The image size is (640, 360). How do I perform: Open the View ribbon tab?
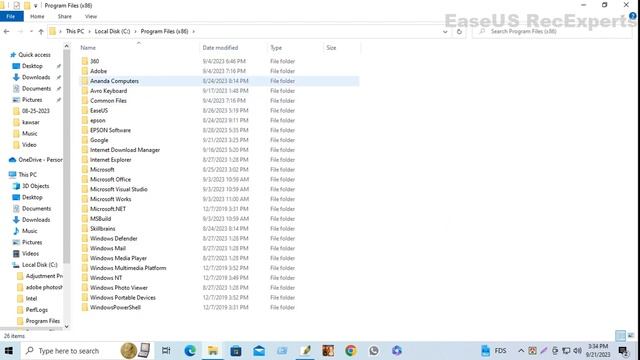click(91, 16)
